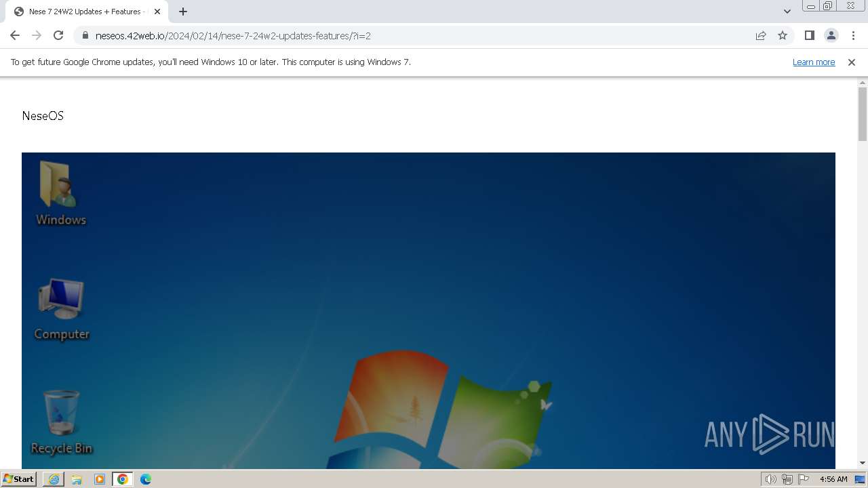View site information via the lock icon
868x488 pixels.
85,35
